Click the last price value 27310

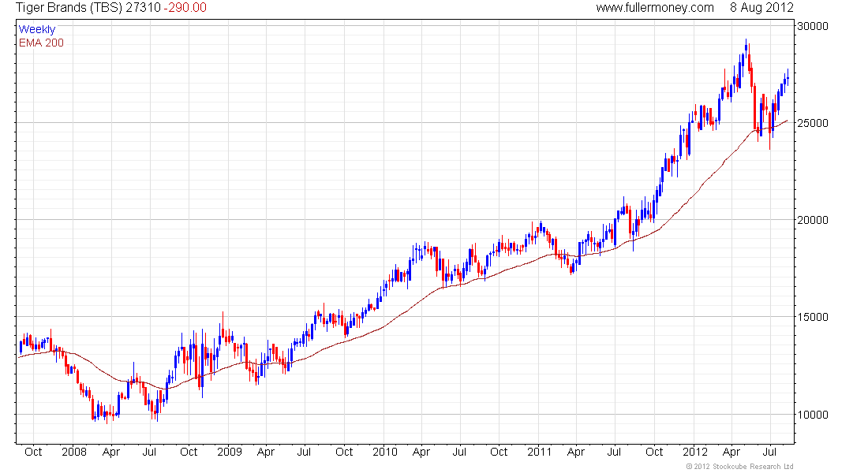coord(144,8)
